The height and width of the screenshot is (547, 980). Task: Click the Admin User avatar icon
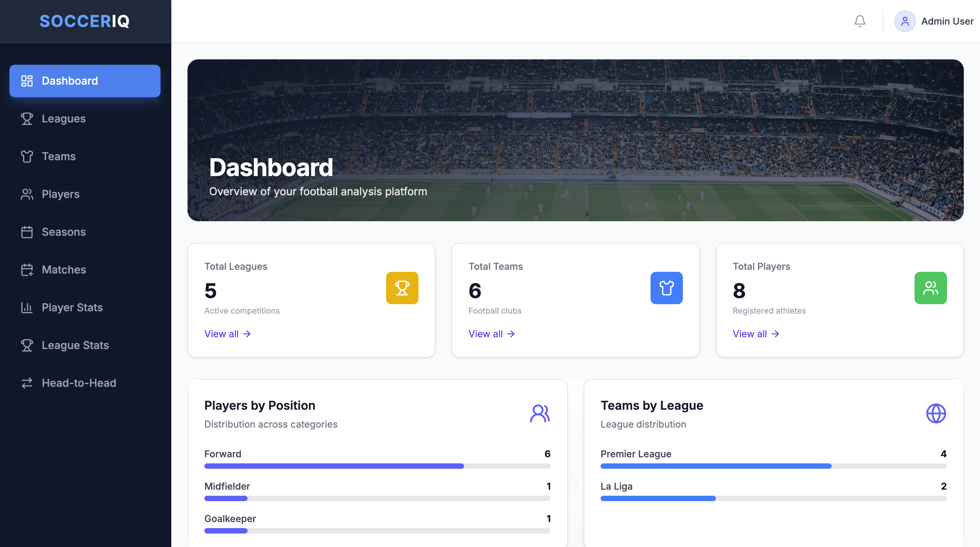(904, 21)
